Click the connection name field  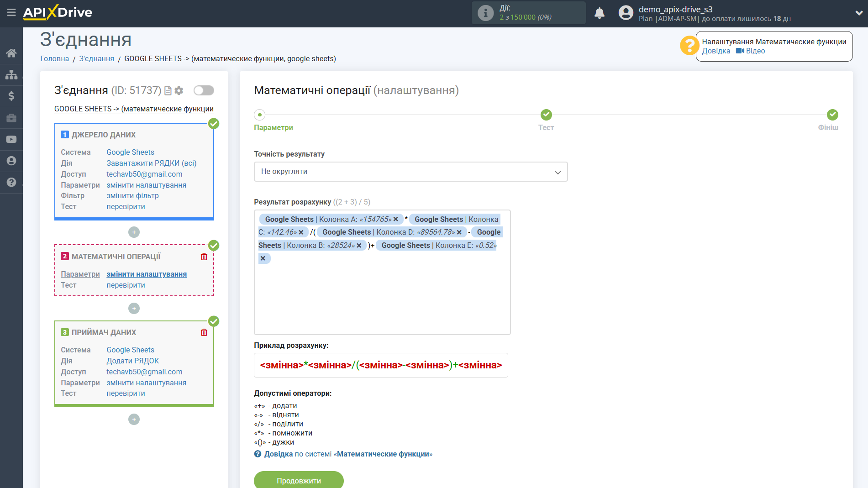pyautogui.click(x=134, y=109)
